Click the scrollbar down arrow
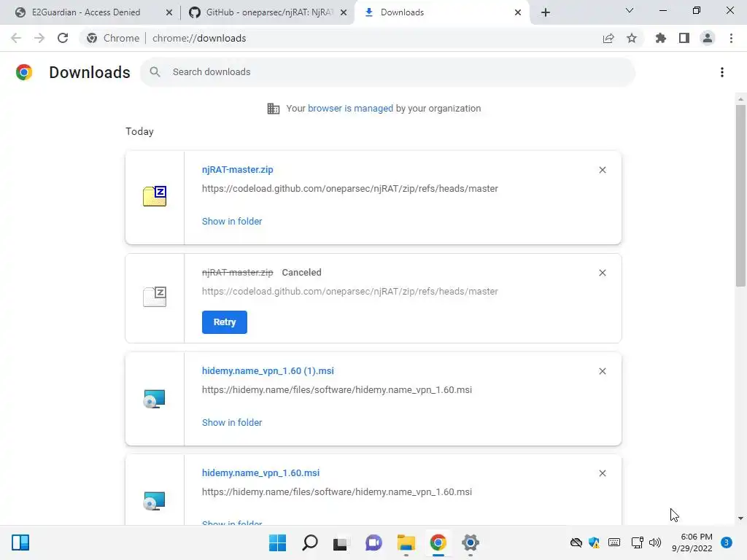747x560 pixels. coord(740,518)
